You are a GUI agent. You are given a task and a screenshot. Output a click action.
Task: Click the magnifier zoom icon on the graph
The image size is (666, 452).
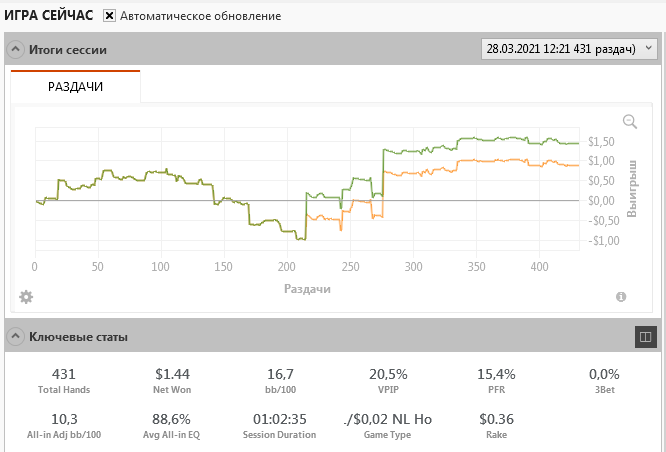[x=630, y=121]
